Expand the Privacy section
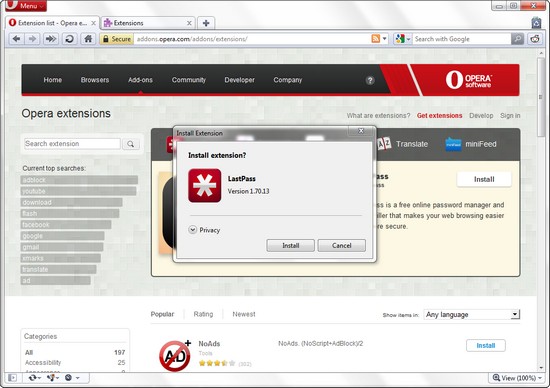550x388 pixels. coord(204,230)
